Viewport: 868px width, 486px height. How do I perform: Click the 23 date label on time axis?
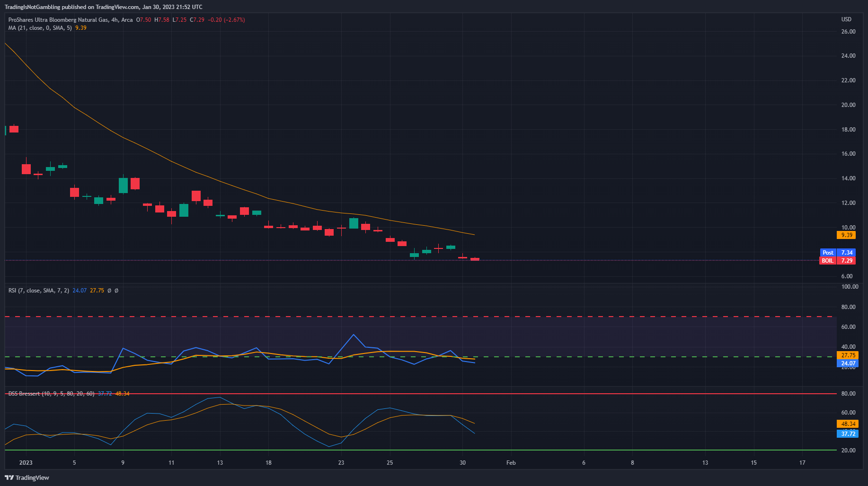(x=341, y=463)
